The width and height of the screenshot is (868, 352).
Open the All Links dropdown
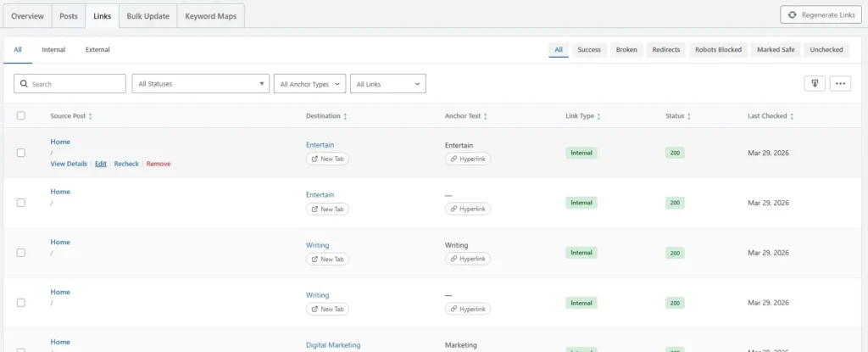pyautogui.click(x=387, y=84)
